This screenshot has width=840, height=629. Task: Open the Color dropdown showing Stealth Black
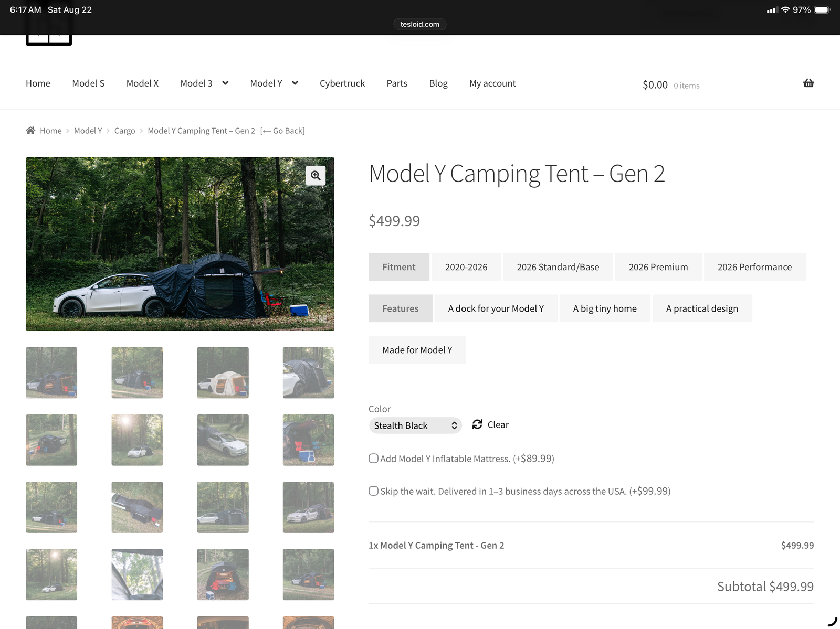coord(415,425)
